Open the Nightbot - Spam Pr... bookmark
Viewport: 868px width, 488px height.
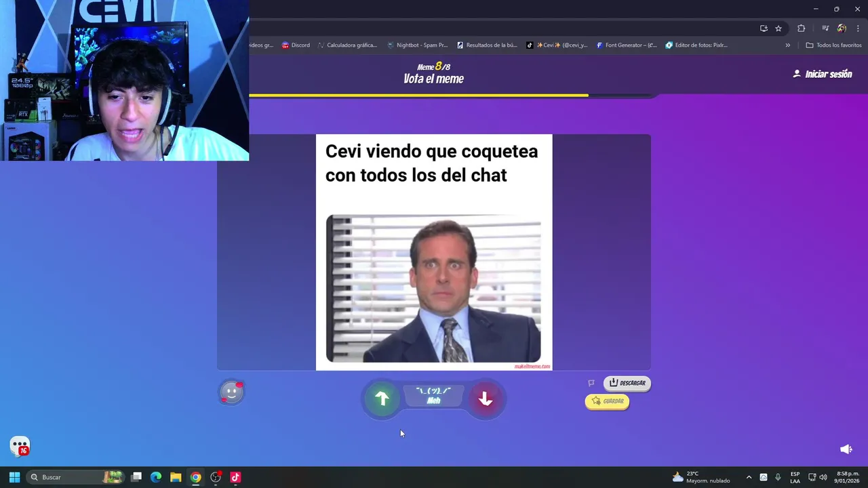click(417, 45)
